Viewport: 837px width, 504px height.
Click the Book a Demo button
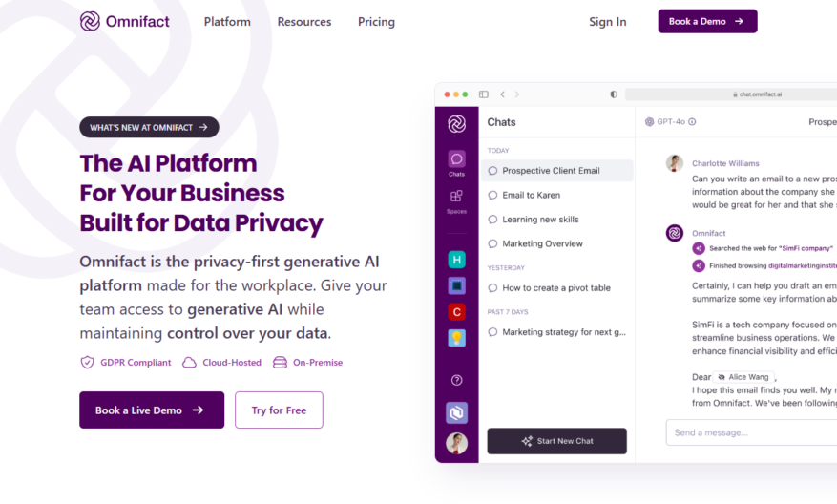point(707,21)
